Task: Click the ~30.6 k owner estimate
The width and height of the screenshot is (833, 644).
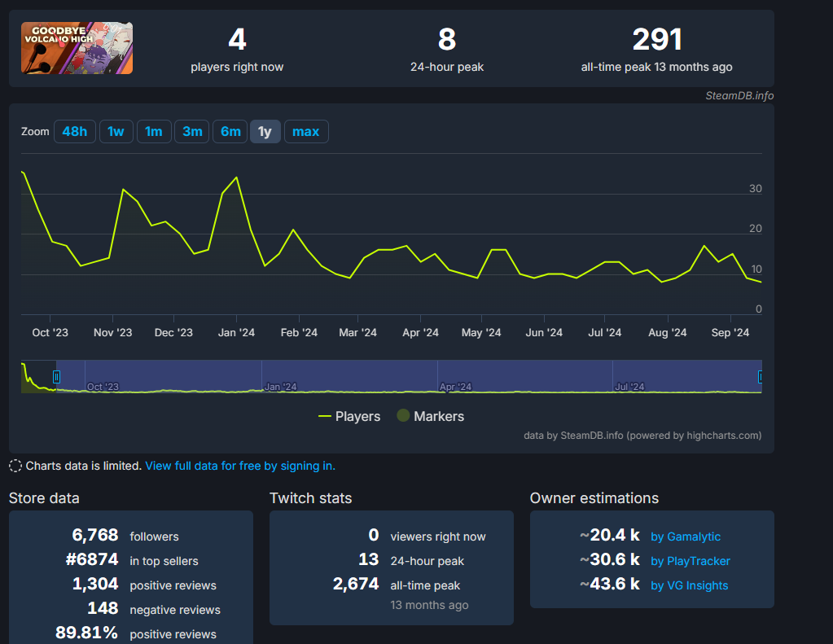Action: [609, 559]
